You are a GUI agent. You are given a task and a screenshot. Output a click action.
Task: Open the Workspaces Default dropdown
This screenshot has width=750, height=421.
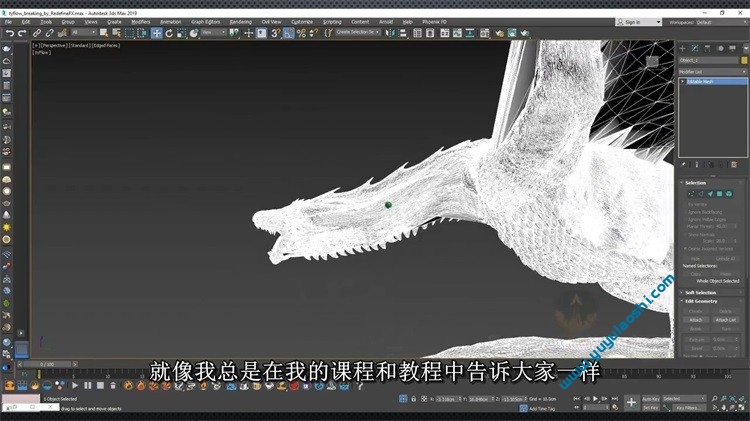click(x=707, y=22)
